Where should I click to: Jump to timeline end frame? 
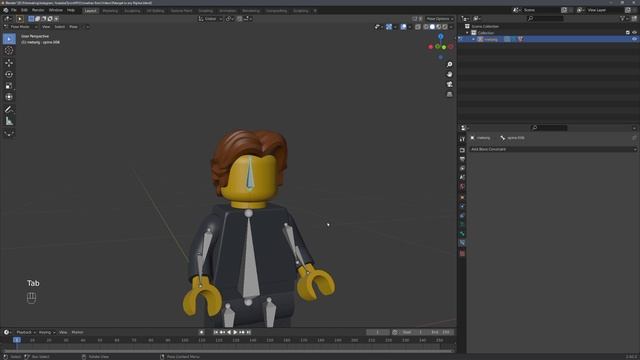(x=249, y=332)
